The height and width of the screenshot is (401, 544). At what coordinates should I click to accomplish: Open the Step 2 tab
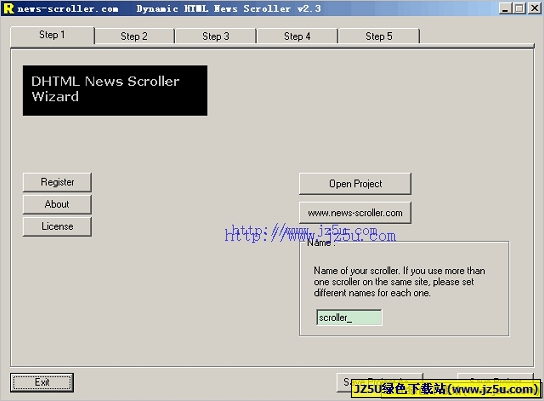click(x=134, y=36)
